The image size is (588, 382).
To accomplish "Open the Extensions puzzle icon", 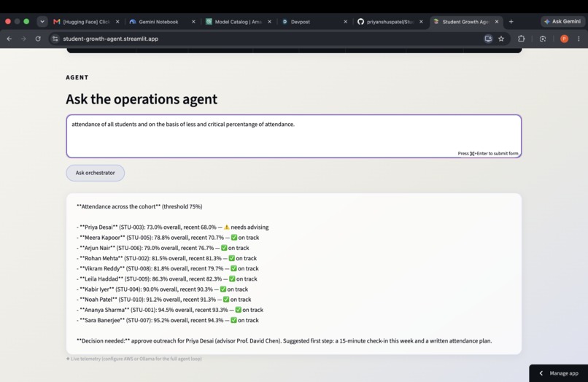I will [522, 39].
